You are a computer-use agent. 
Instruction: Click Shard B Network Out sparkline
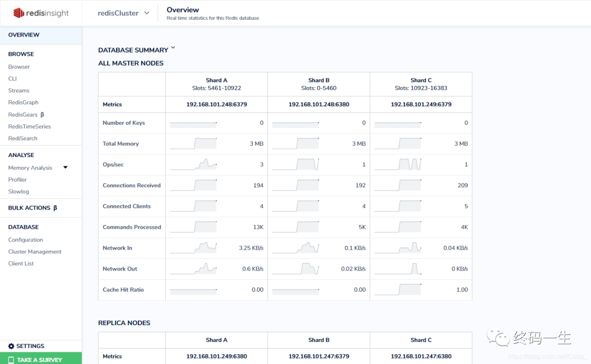(x=296, y=269)
